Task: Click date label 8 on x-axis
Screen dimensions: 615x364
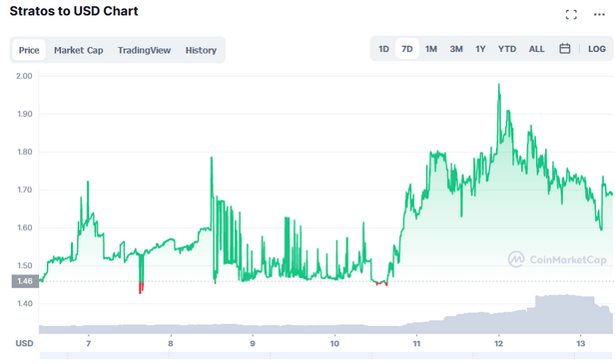Action: coord(170,344)
